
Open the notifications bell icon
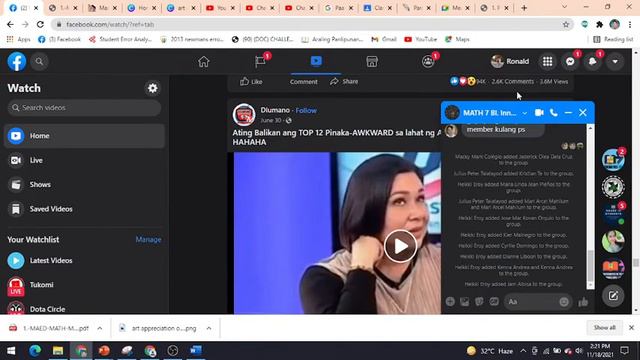tap(592, 62)
